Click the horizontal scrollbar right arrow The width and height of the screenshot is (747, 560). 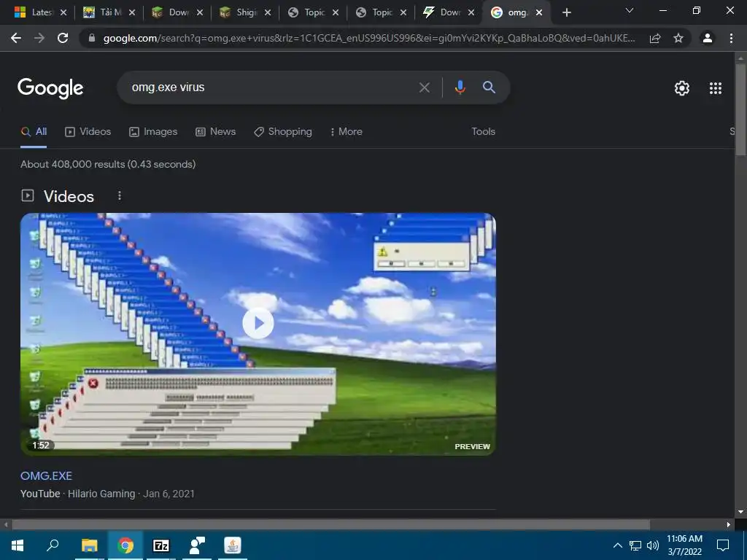[x=729, y=524]
